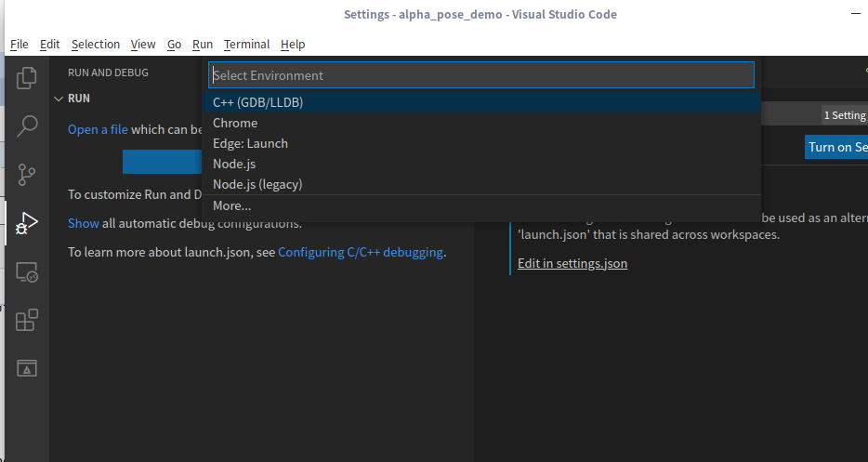Click the blue Run and Debug button
This screenshot has width=868, height=462.
[x=163, y=162]
